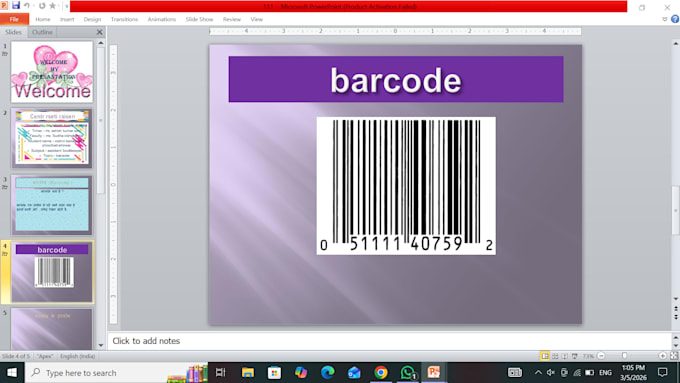Open the Animations ribbon tab
The height and width of the screenshot is (383, 680).
pyautogui.click(x=162, y=19)
